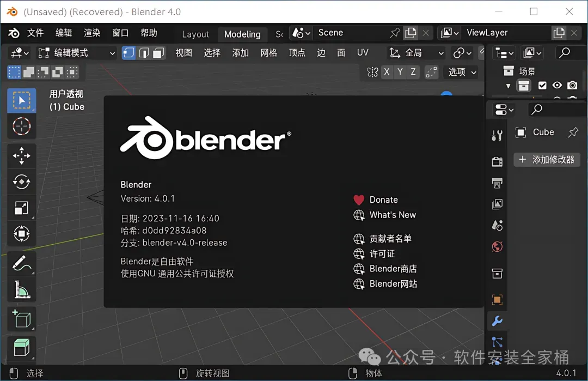Hide collection with eye icon
588x381 pixels.
click(557, 86)
